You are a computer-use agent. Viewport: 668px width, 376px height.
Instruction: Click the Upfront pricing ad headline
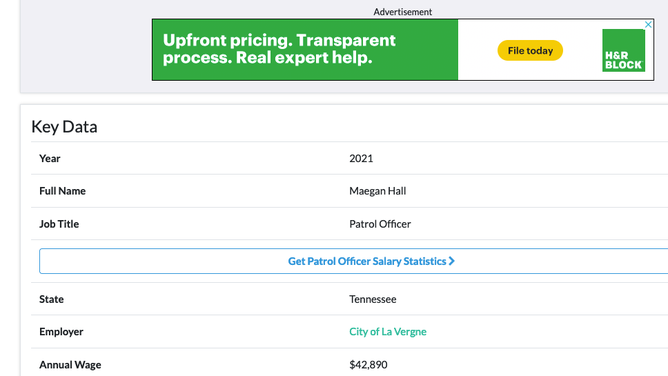(279, 49)
